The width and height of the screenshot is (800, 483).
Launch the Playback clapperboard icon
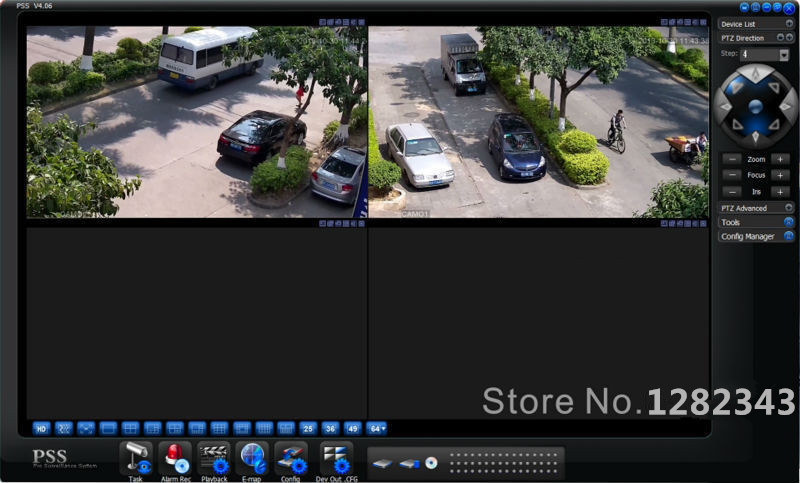click(x=214, y=457)
